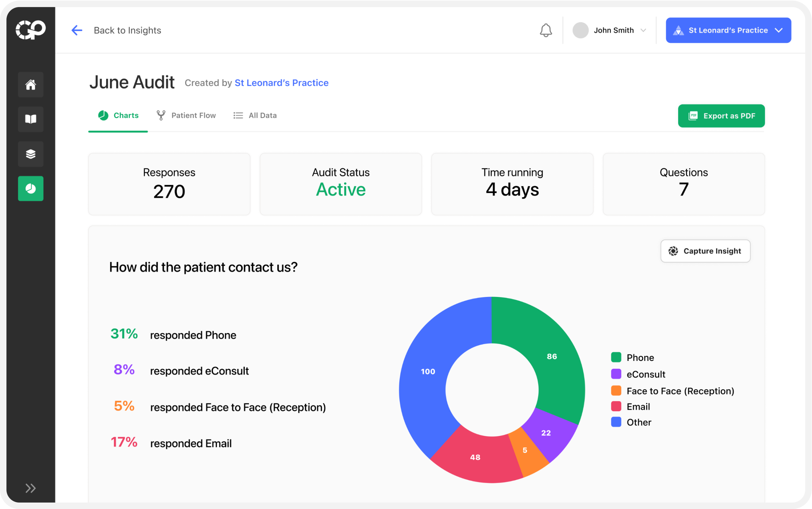Switch to the Patient Flow tab
The image size is (812, 509).
(186, 116)
